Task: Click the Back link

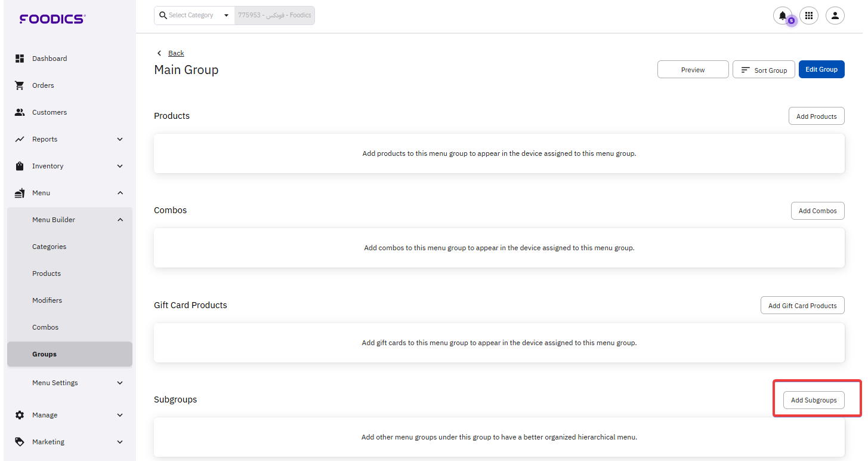Action: (x=176, y=53)
